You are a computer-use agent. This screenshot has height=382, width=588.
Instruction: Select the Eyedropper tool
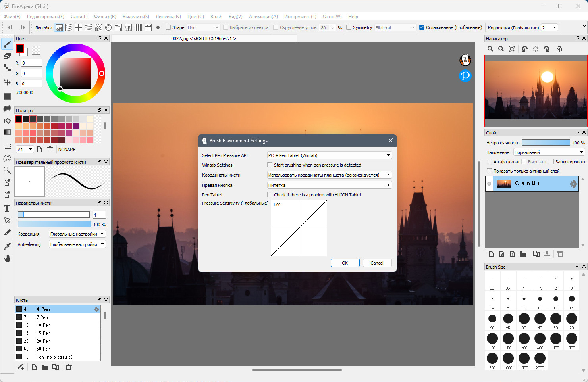pyautogui.click(x=7, y=246)
